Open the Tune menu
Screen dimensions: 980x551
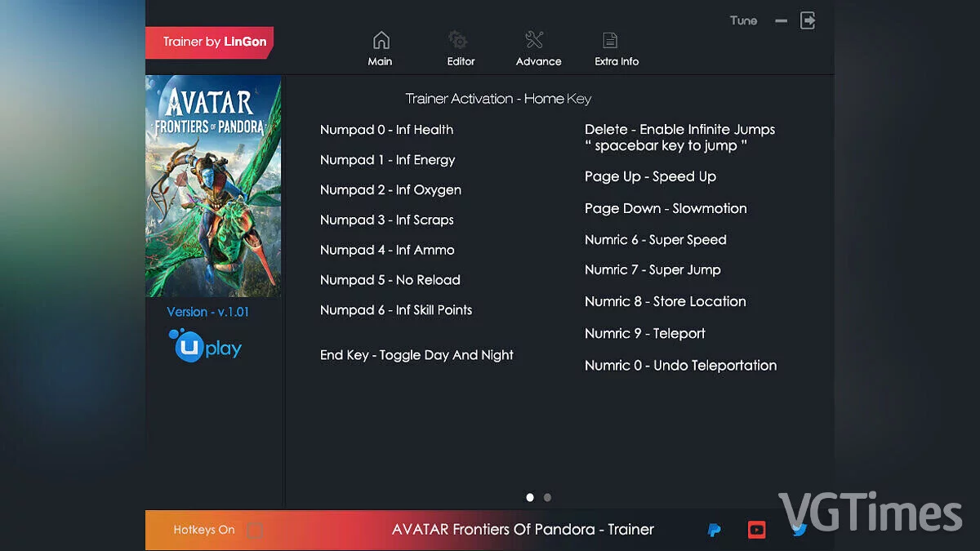tap(742, 20)
